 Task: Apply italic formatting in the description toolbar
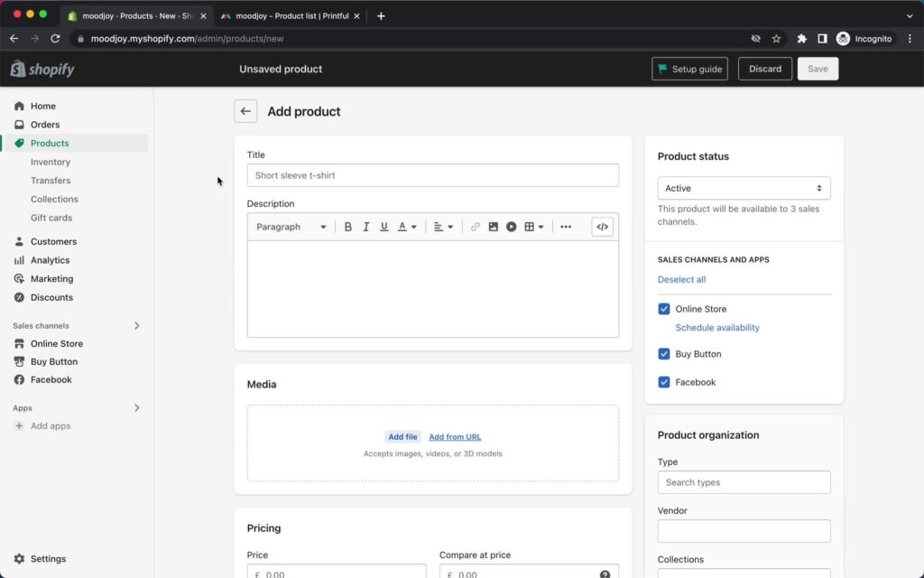(365, 227)
